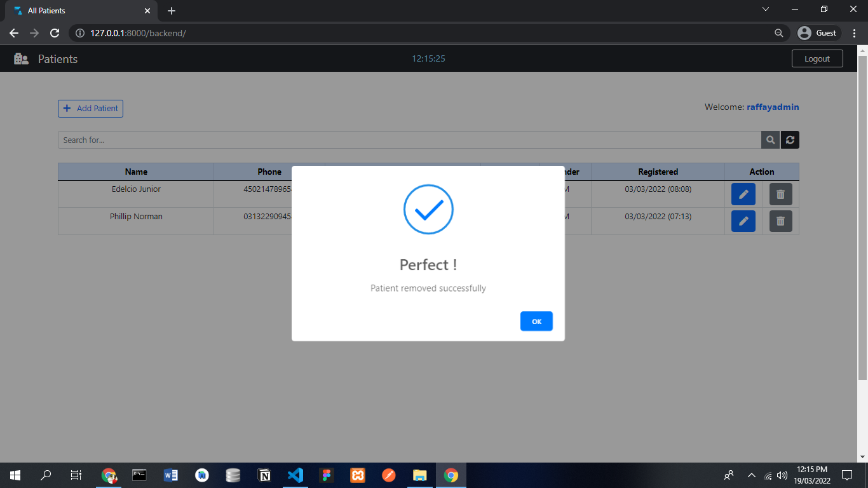Open the edit icon on Phillip Norman's row
Viewport: 868px width, 488px height.
click(743, 220)
